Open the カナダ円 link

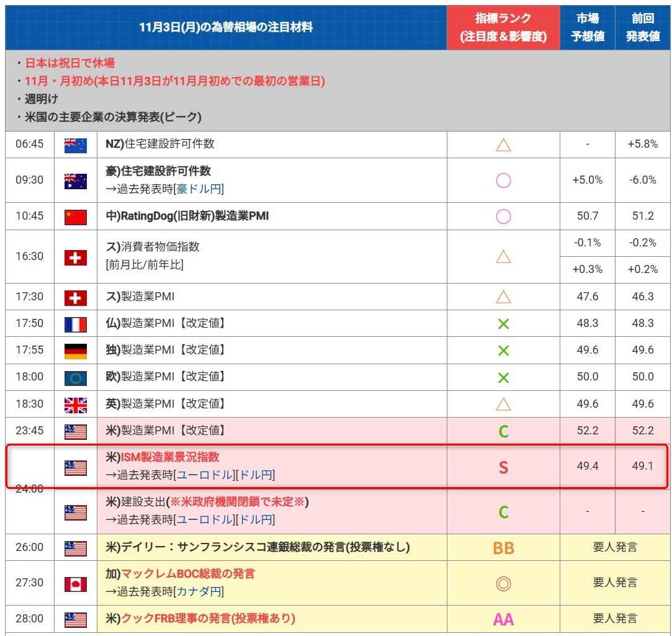click(199, 592)
